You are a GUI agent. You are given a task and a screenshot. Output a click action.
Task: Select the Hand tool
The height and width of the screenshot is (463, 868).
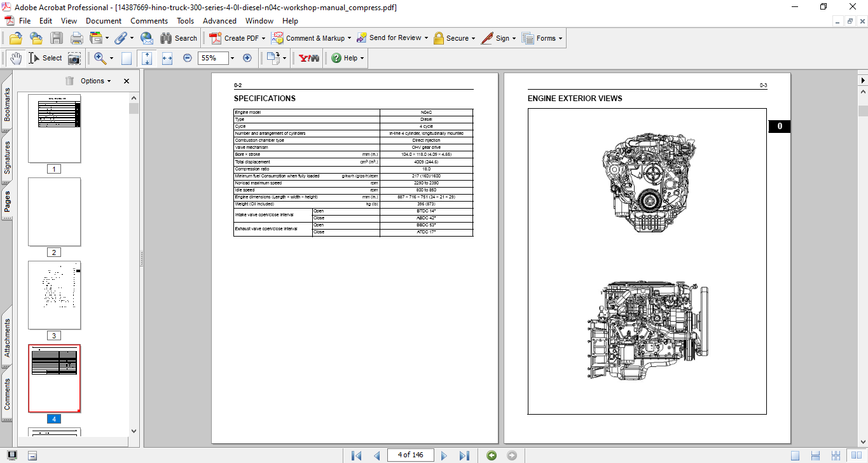tap(15, 58)
